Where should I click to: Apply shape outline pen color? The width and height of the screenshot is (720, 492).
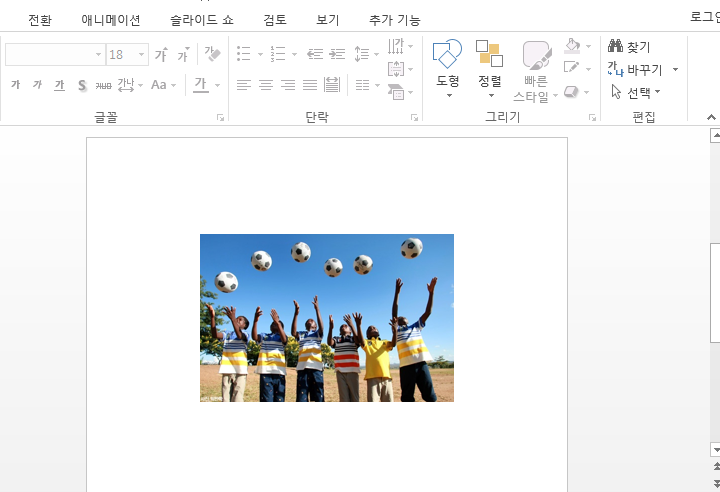click(x=571, y=68)
